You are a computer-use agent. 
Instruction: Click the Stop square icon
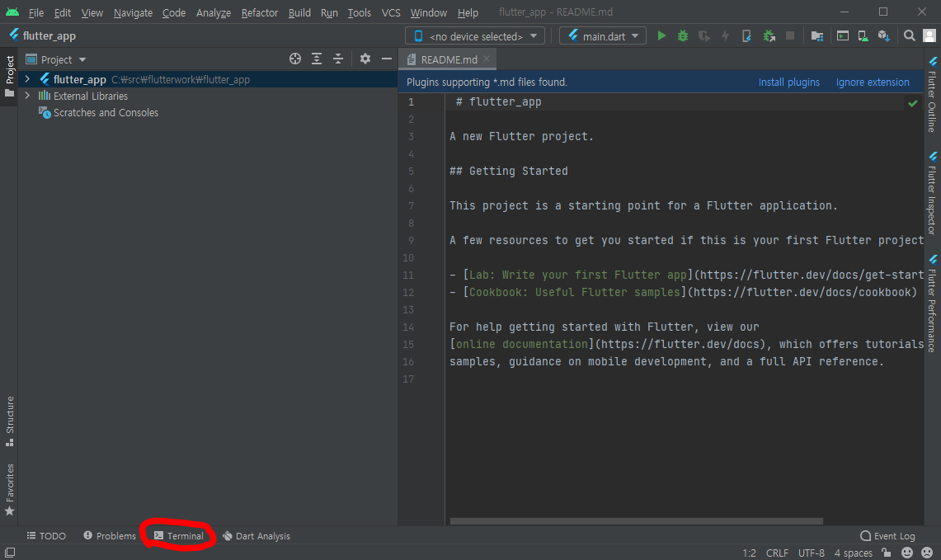point(790,36)
